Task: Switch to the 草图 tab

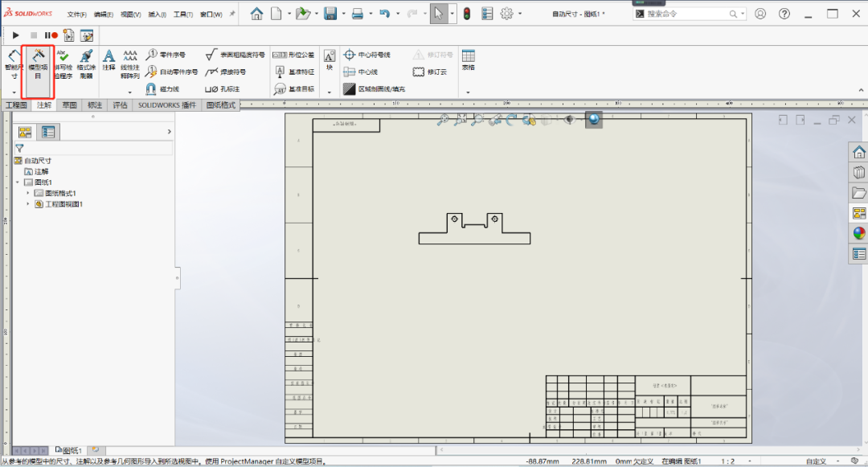Action: click(69, 105)
